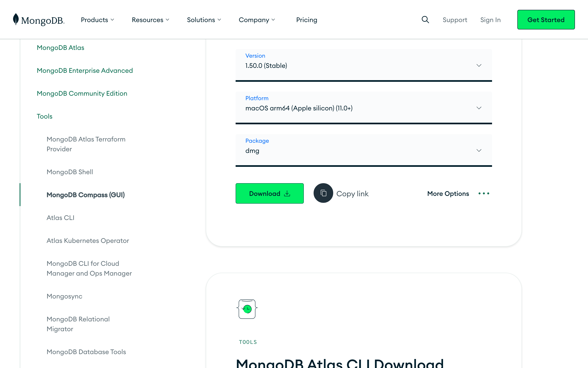
Task: Open the Version dropdown showing 1.50.0 (Stable)
Action: pos(364,65)
